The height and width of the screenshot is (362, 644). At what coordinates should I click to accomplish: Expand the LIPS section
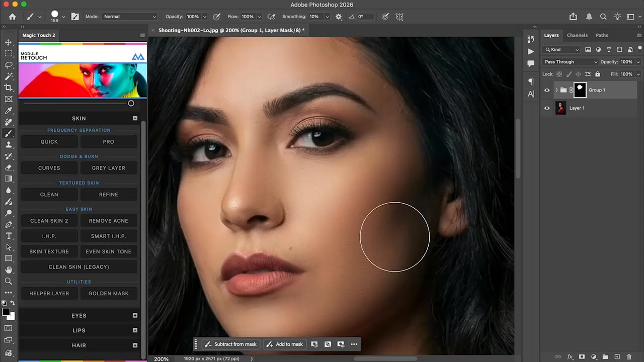click(x=135, y=330)
